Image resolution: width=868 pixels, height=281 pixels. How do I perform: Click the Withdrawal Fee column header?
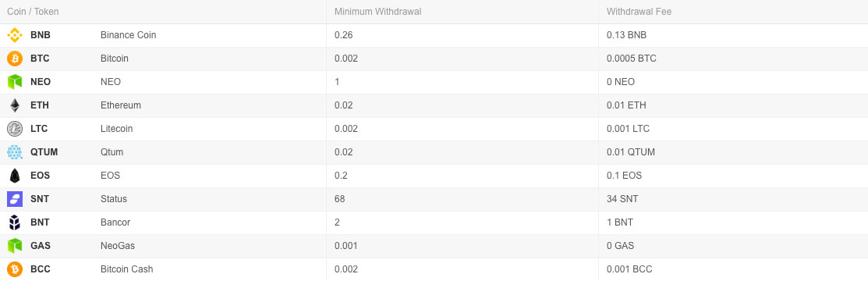(x=639, y=12)
